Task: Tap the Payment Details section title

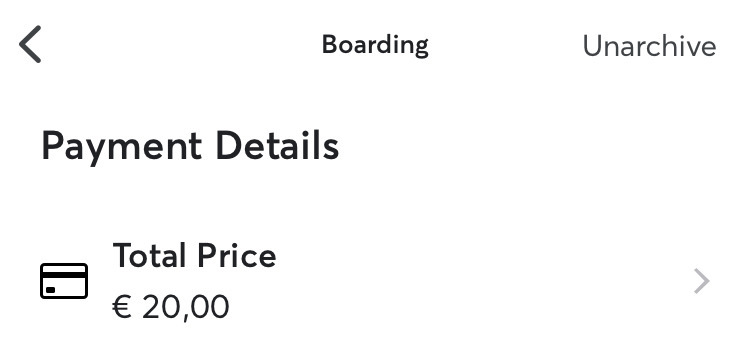Action: [x=190, y=146]
